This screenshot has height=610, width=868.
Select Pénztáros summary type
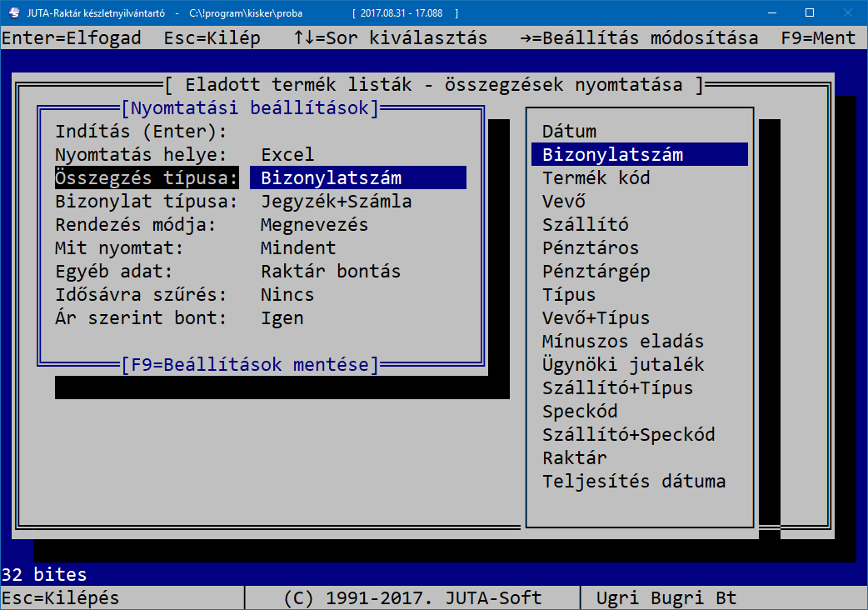(x=590, y=248)
